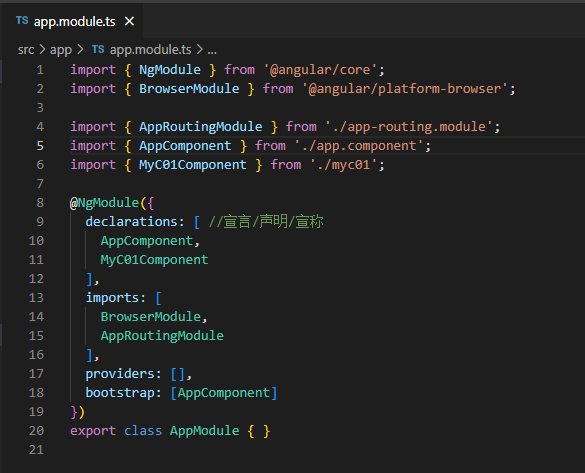Click the class keyword on line 20
Image resolution: width=585 pixels, height=473 pixels.
click(x=143, y=431)
